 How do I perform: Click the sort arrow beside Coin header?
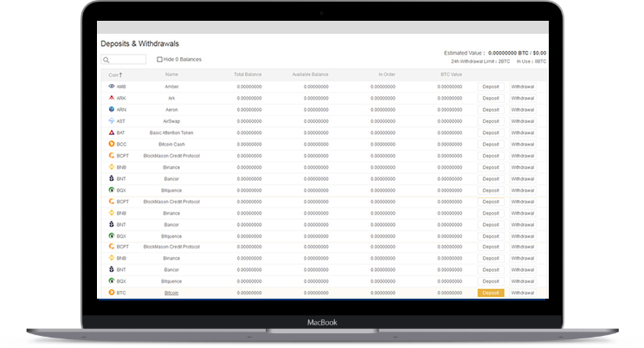click(121, 74)
